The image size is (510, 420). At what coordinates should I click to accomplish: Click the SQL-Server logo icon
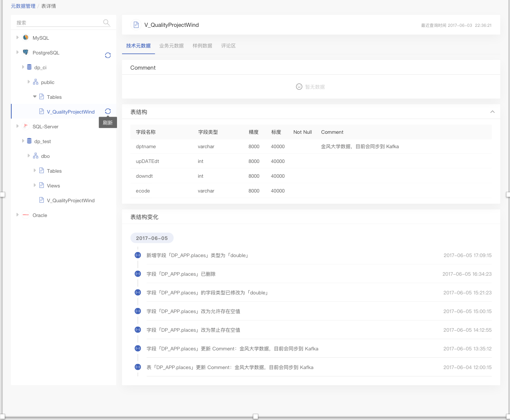(x=26, y=126)
